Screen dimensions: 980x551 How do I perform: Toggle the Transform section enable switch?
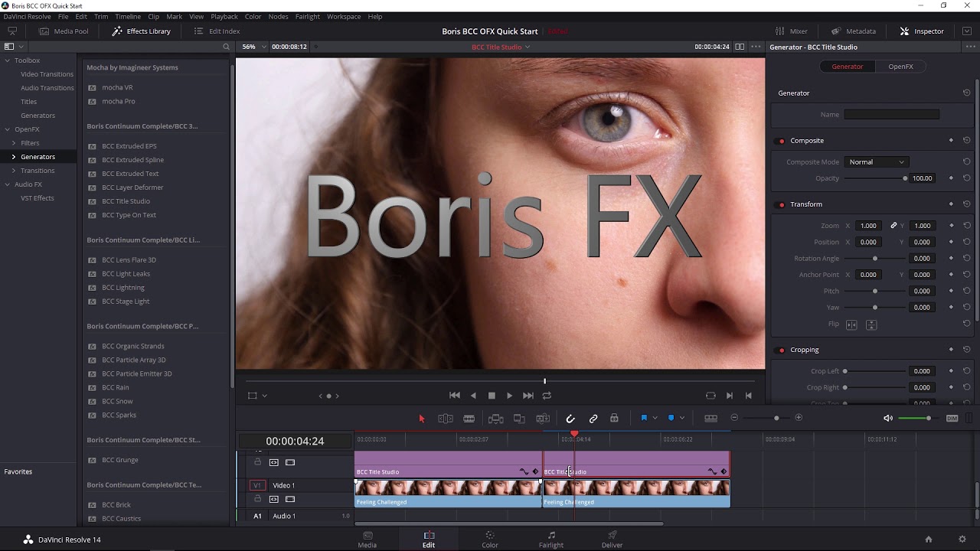pyautogui.click(x=781, y=204)
